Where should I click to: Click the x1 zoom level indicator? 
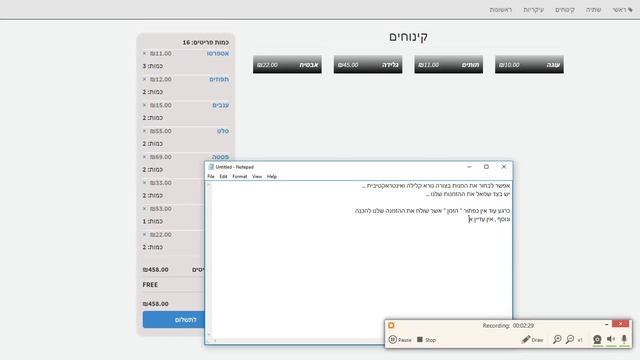pos(580,340)
